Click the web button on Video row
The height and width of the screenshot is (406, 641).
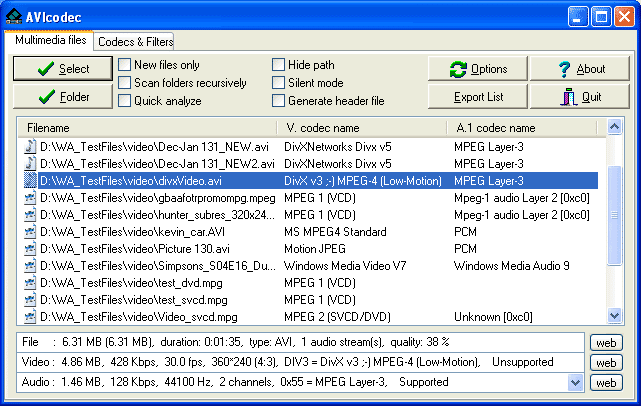tap(603, 363)
